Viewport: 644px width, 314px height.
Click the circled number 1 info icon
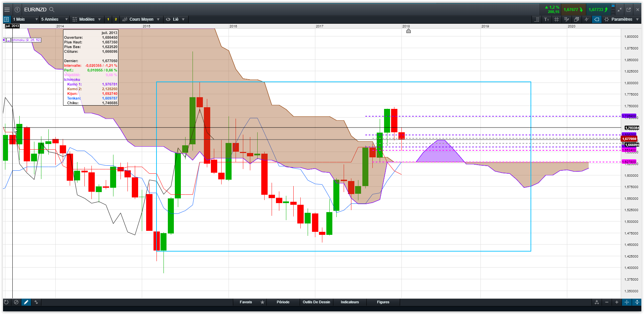(17, 10)
